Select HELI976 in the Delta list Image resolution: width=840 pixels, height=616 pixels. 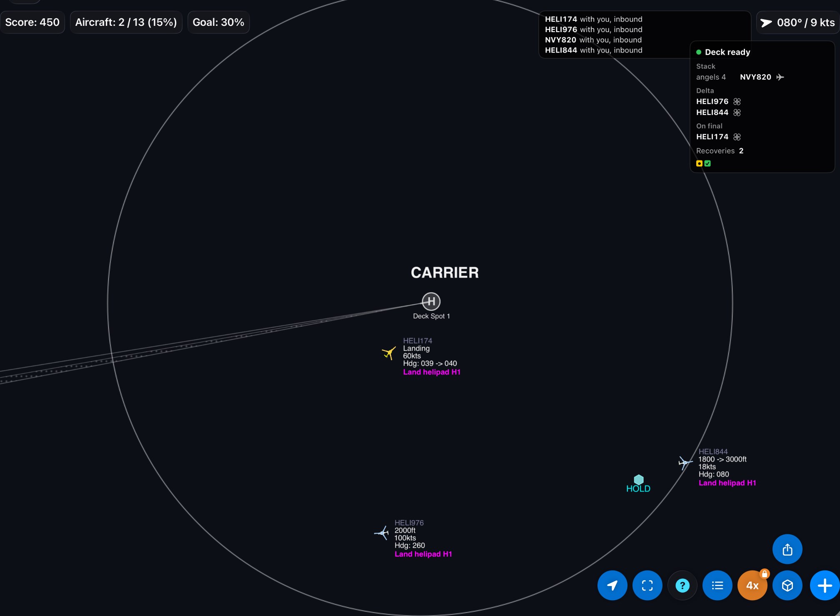[712, 102]
